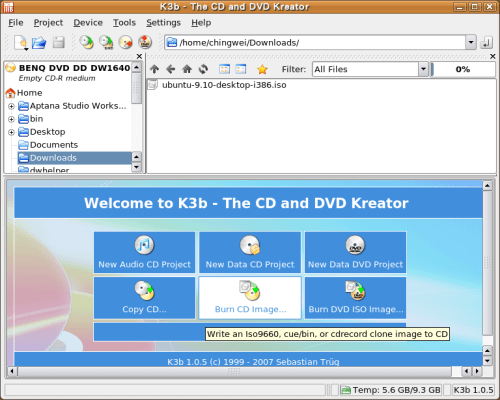Click the Burn CD Image... button

[250, 298]
